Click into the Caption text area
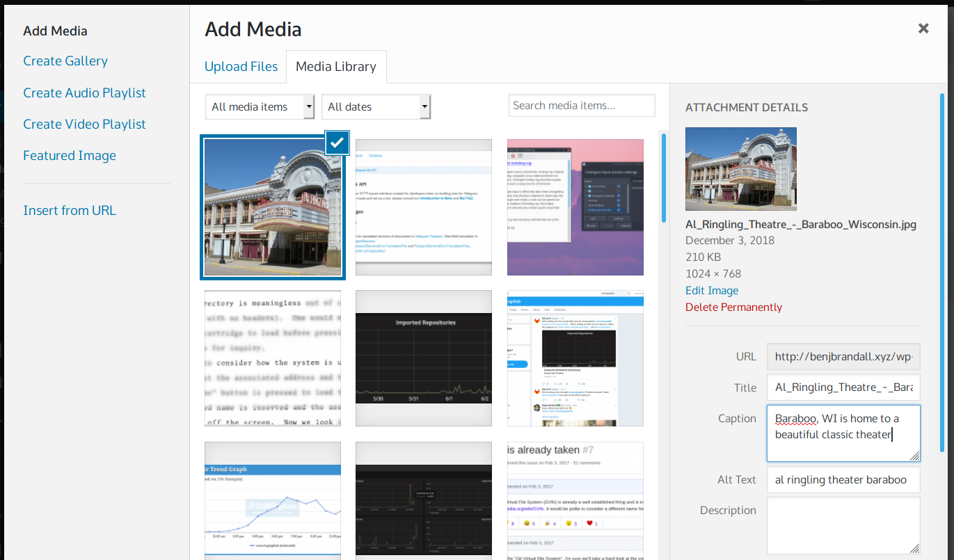The width and height of the screenshot is (954, 560). 843,433
